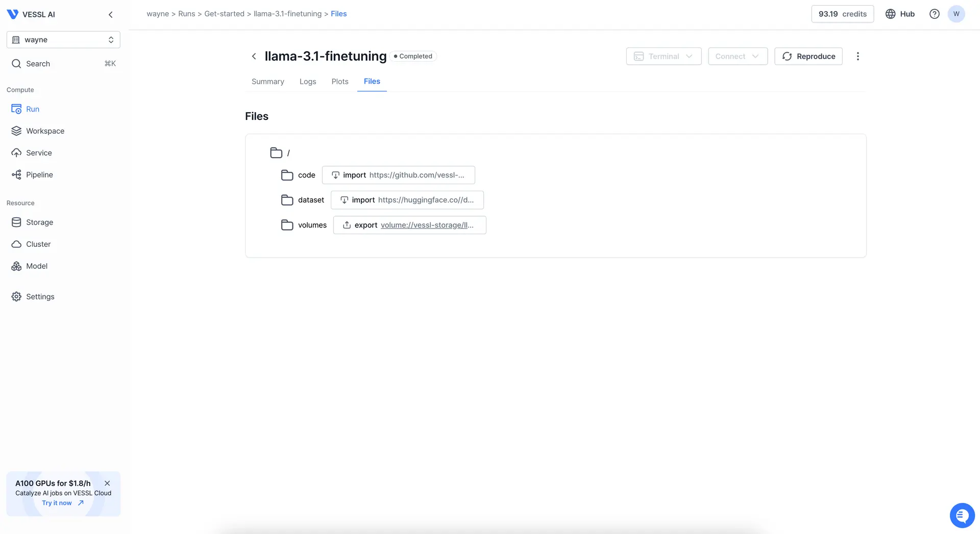Switch to the Logs tab
This screenshot has height=534, width=980.
pos(308,82)
